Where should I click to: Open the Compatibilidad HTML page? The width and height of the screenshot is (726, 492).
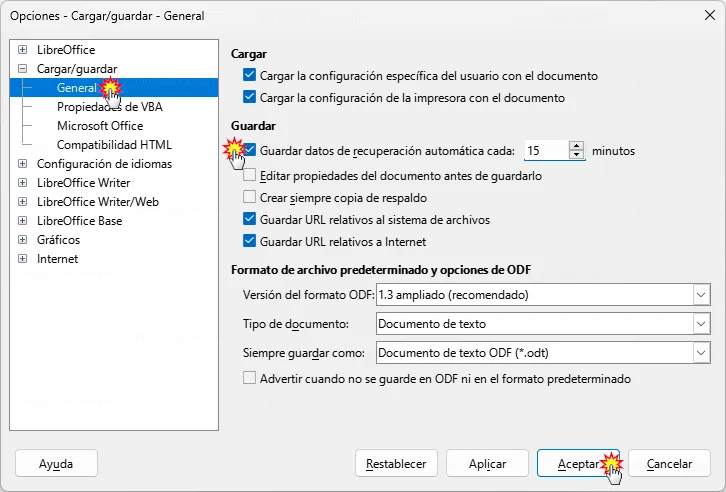(114, 144)
